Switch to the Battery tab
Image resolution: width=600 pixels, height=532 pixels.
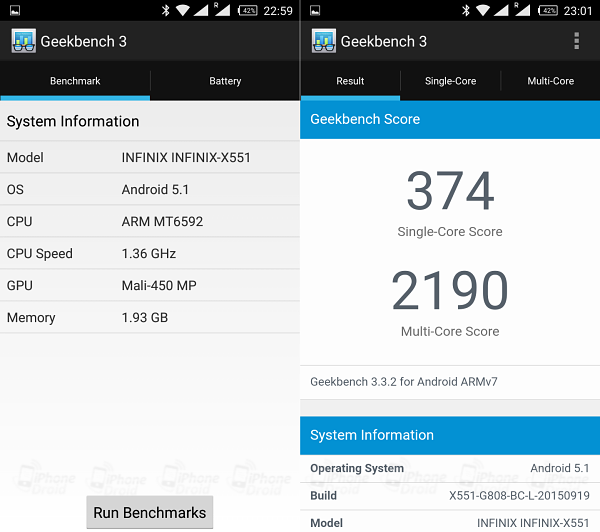(225, 81)
